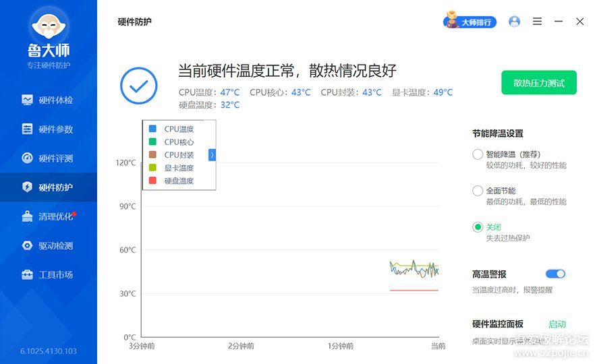Click the 硬盘温度 legend label
This screenshot has height=364, width=595.
point(179,181)
